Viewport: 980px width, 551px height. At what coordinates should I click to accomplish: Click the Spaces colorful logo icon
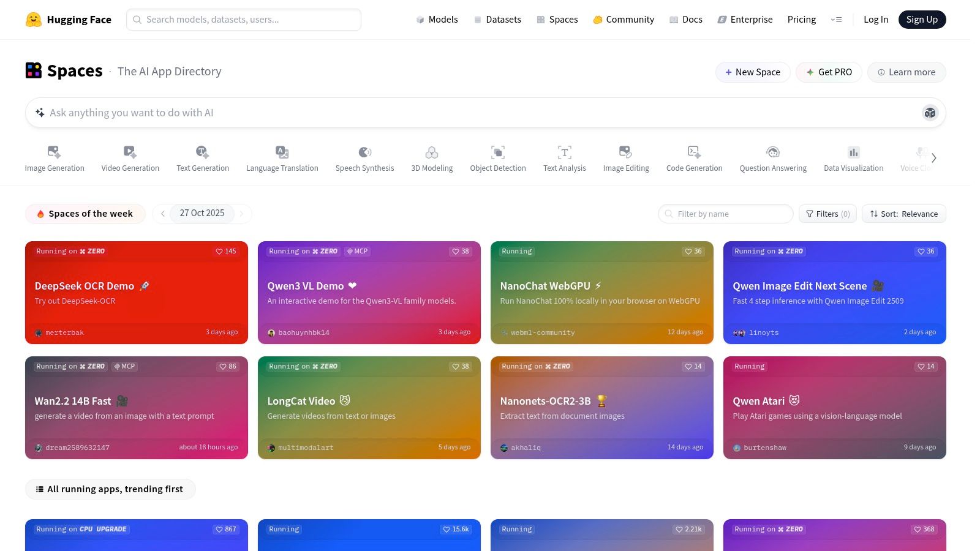point(34,70)
